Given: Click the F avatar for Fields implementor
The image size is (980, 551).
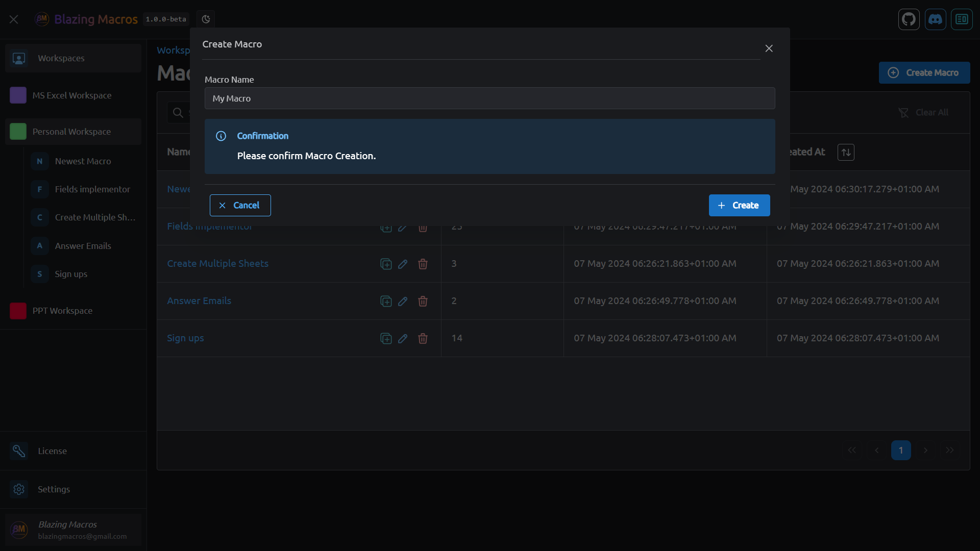Looking at the screenshot, I should pos(40,189).
